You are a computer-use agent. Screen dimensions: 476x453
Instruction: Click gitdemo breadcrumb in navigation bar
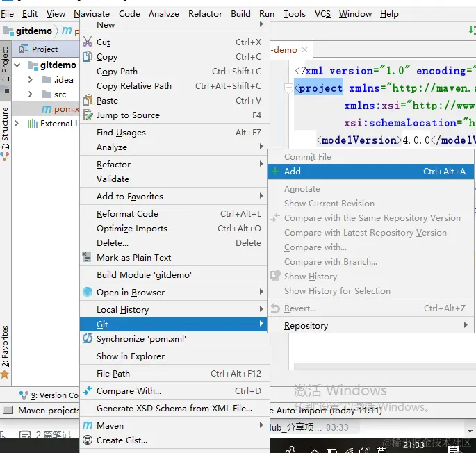click(x=33, y=31)
